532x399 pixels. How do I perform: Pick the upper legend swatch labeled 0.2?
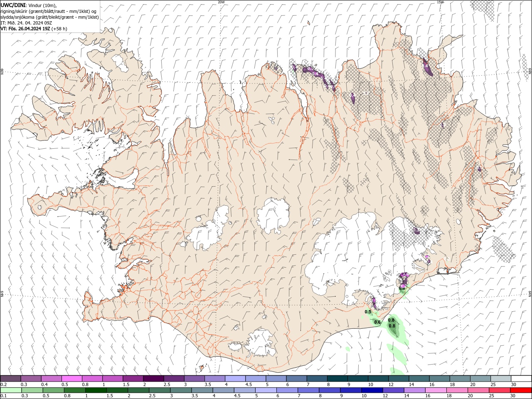pyautogui.click(x=10, y=379)
